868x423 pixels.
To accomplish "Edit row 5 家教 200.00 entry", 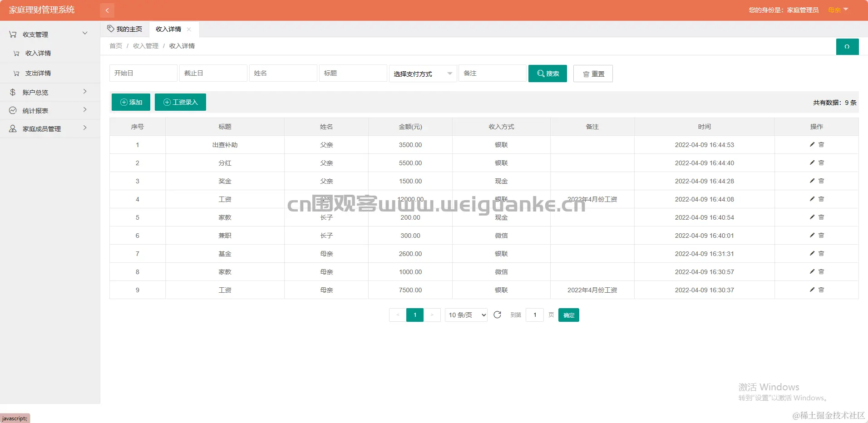I will (812, 217).
